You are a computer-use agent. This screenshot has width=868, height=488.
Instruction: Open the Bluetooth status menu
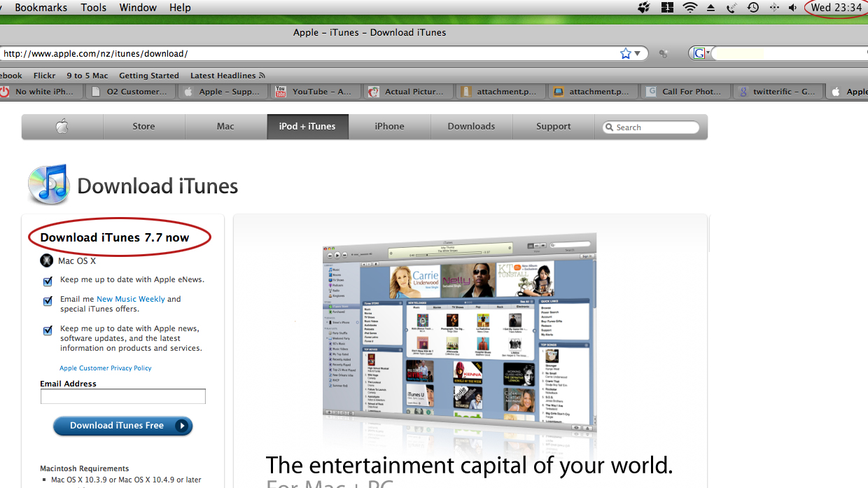(774, 8)
